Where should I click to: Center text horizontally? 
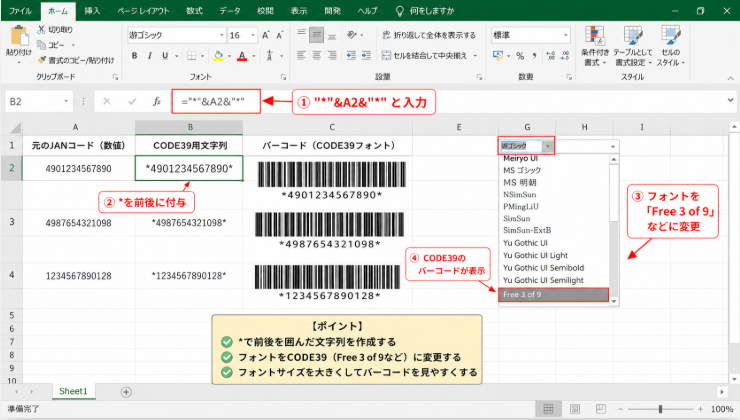point(317,56)
